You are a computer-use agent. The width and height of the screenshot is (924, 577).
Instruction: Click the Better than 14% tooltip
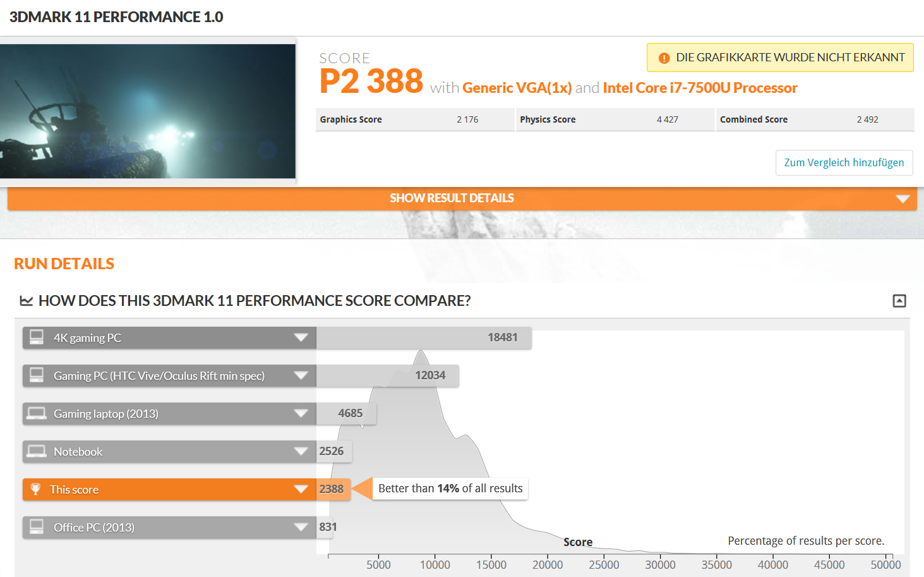tap(450, 489)
